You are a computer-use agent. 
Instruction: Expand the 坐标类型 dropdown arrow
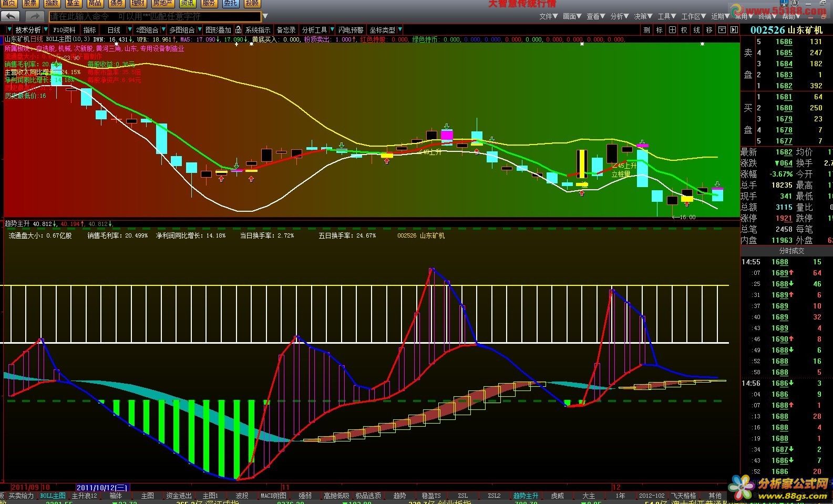click(400, 30)
